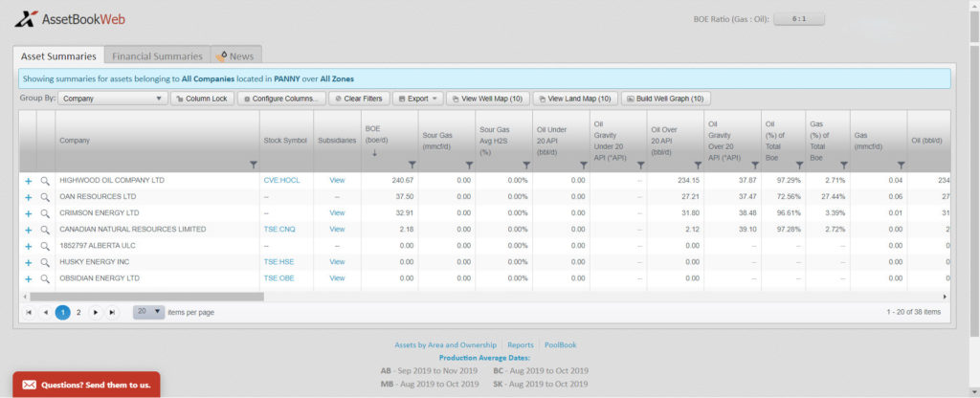View subsidiaries of CRIMSON ENERGY LTD
The height and width of the screenshot is (398, 980).
coord(337,213)
